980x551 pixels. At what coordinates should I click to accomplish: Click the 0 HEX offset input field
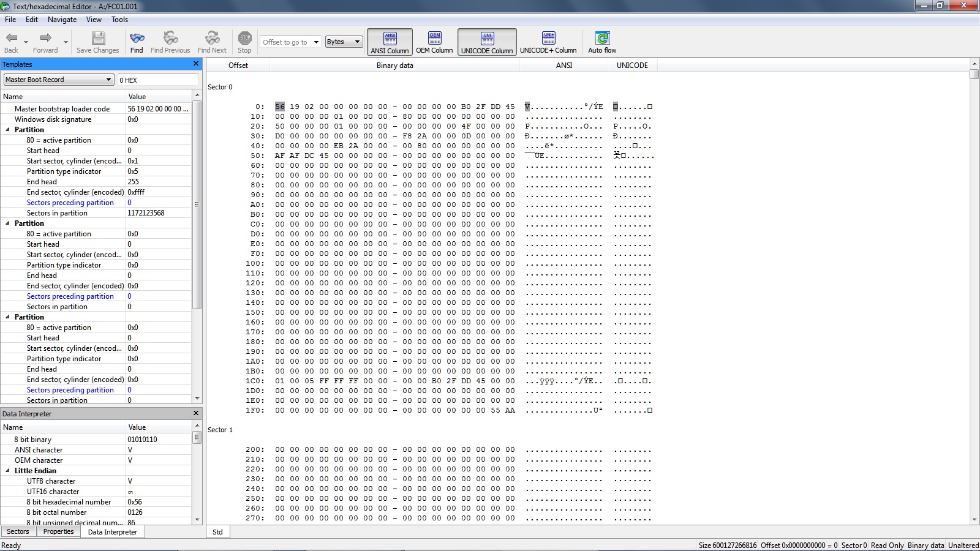click(158, 80)
